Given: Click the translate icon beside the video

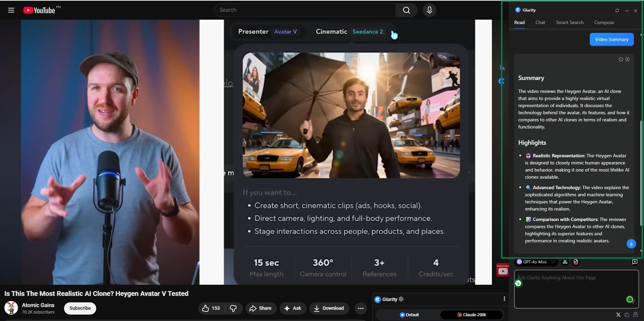Looking at the screenshot, I should pos(502,68).
